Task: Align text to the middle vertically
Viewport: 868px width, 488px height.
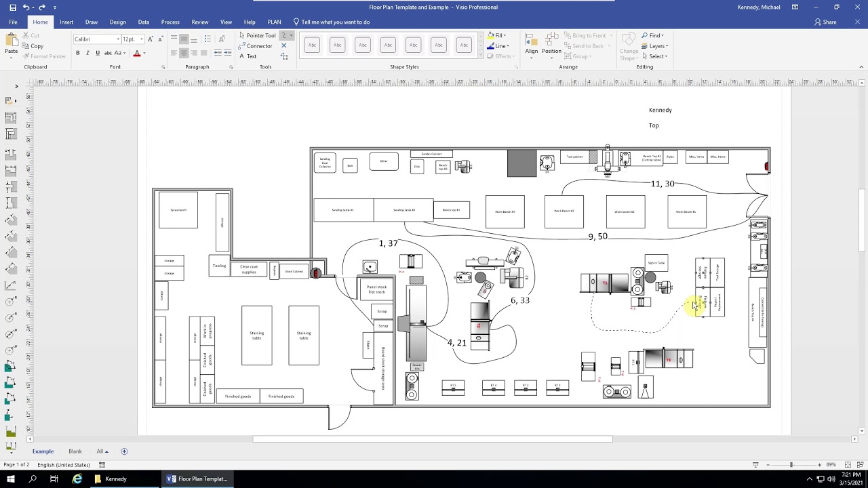Action: click(x=184, y=39)
